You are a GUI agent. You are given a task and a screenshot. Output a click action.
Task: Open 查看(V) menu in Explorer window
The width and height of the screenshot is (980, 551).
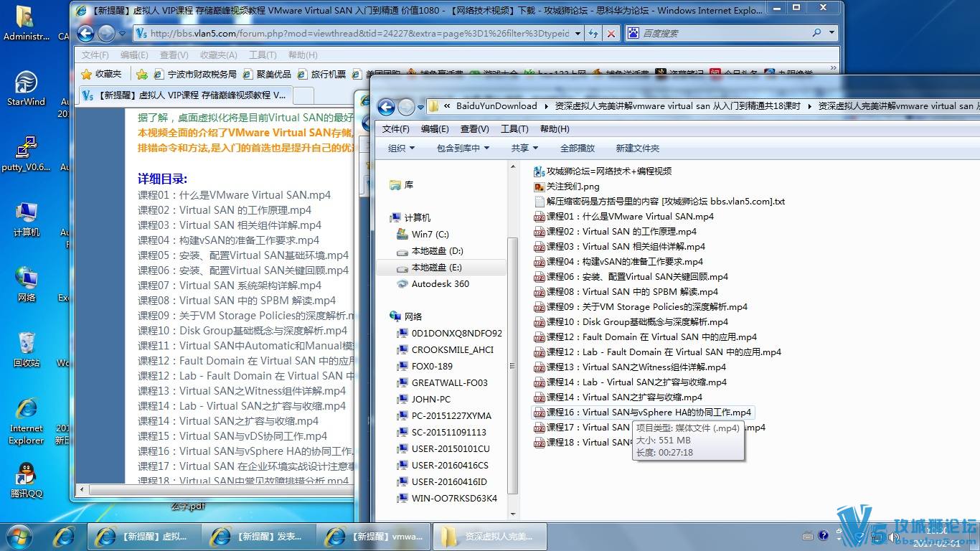point(474,129)
